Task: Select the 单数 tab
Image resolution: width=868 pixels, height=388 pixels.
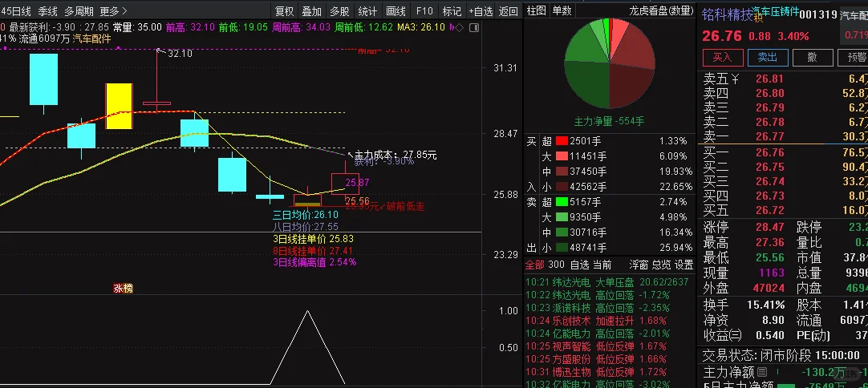Action: pos(562,10)
